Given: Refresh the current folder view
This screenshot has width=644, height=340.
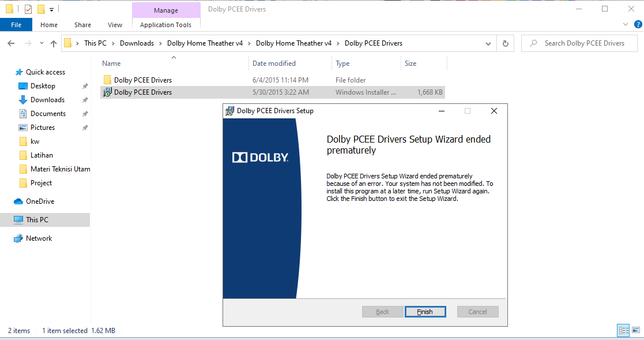Looking at the screenshot, I should tap(506, 43).
